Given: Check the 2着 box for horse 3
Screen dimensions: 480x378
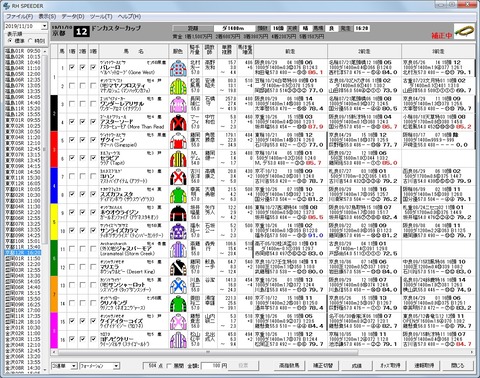Looking at the screenshot, I should [82, 104].
